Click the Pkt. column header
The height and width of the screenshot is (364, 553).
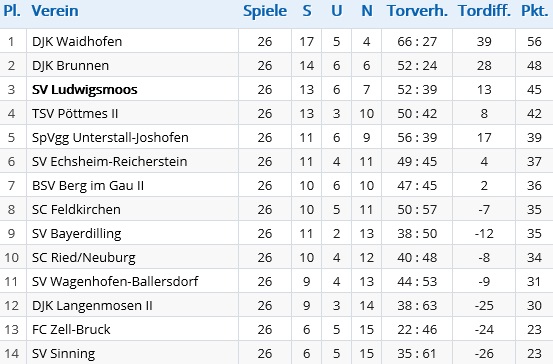535,11
